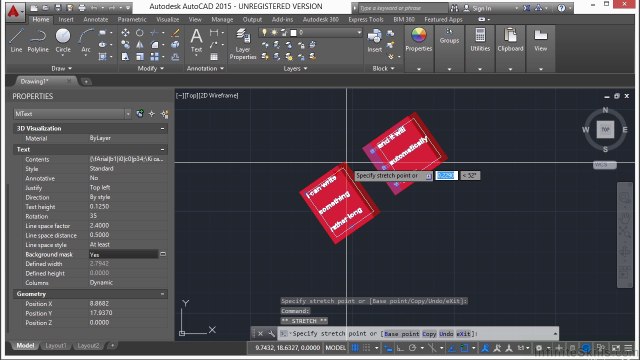Image resolution: width=640 pixels, height=360 pixels.
Task: Switch to the Annotate ribbon tab
Action: [96, 20]
